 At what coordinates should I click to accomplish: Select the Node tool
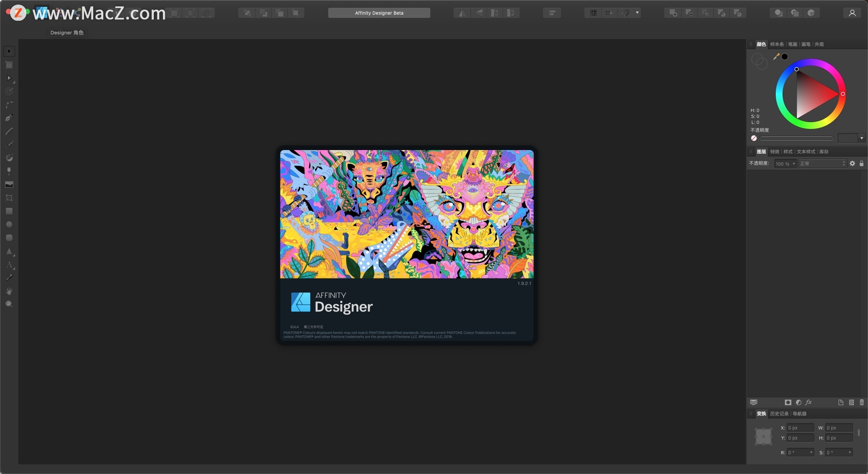(9, 78)
